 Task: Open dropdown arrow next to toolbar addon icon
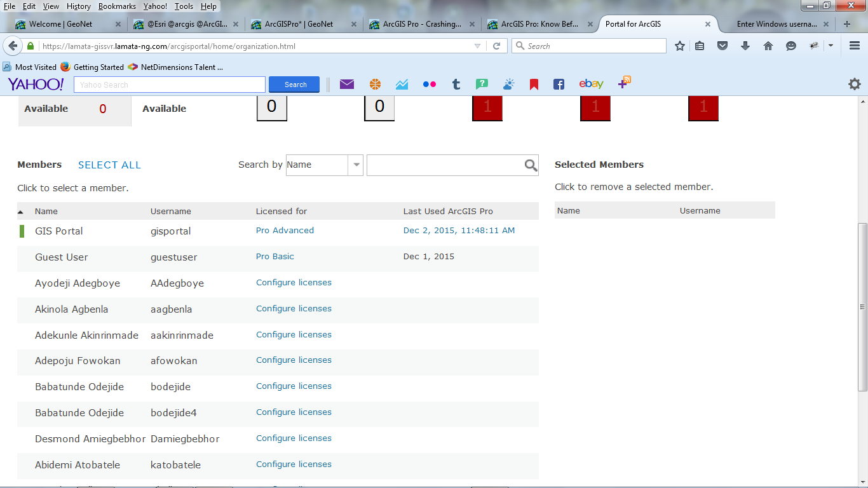tap(831, 46)
